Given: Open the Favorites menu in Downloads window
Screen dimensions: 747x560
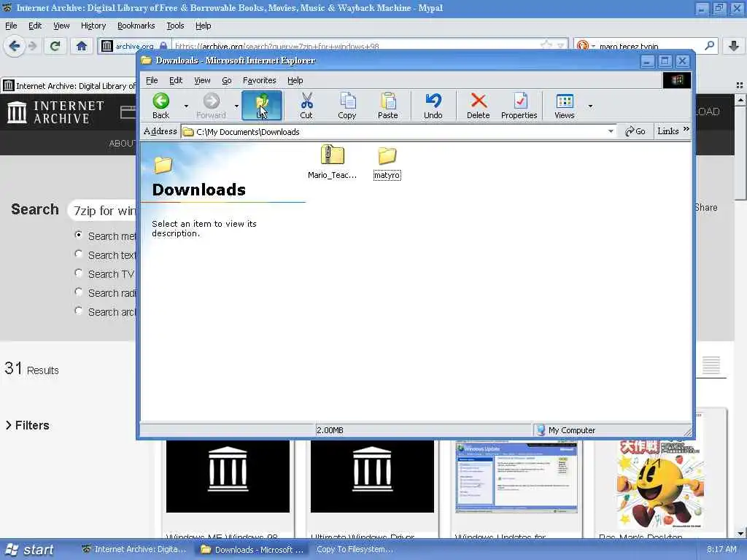Looking at the screenshot, I should 259,80.
